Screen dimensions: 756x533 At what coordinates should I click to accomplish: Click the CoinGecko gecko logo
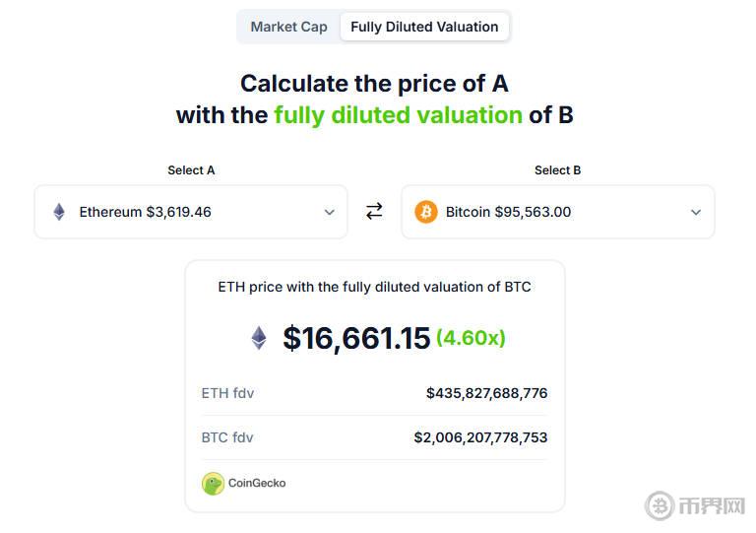(x=213, y=484)
